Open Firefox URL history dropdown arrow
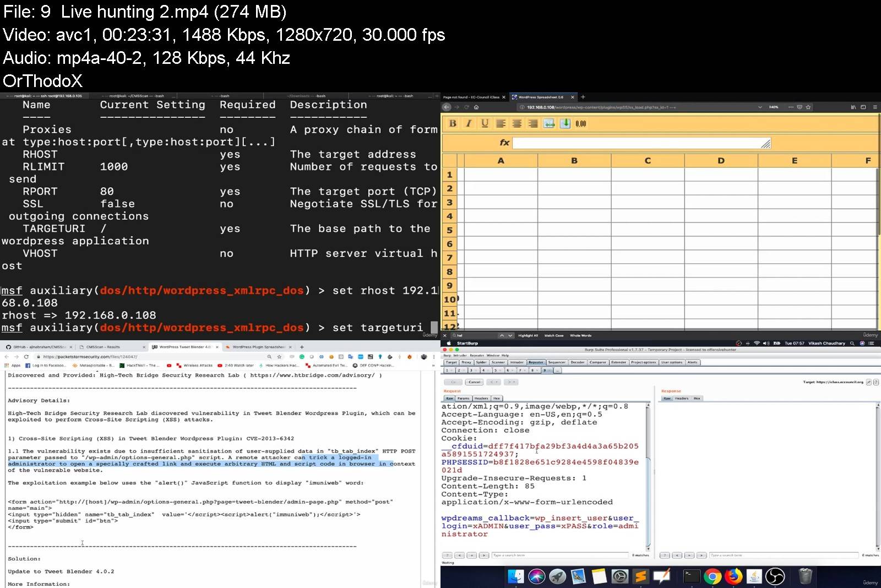The width and height of the screenshot is (881, 588). click(760, 107)
